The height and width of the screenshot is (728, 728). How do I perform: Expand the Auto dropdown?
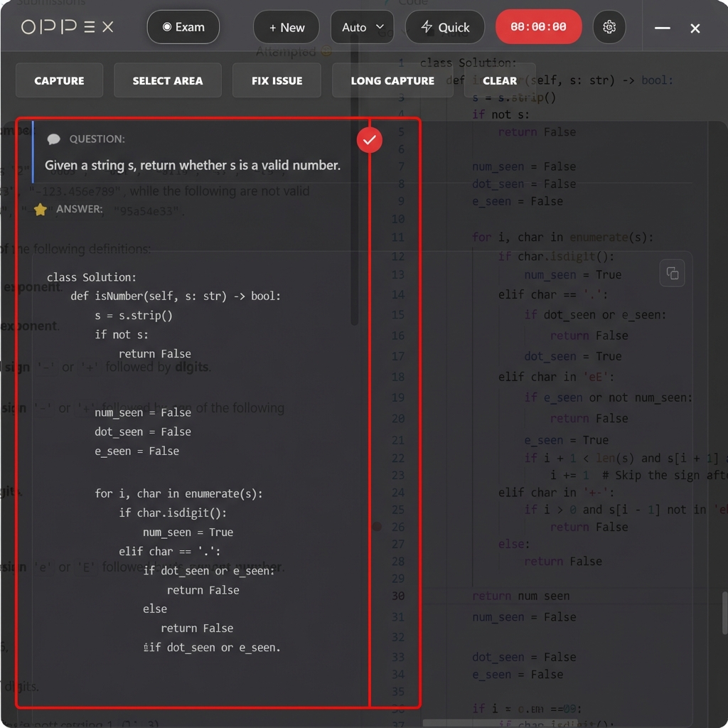coord(362,27)
